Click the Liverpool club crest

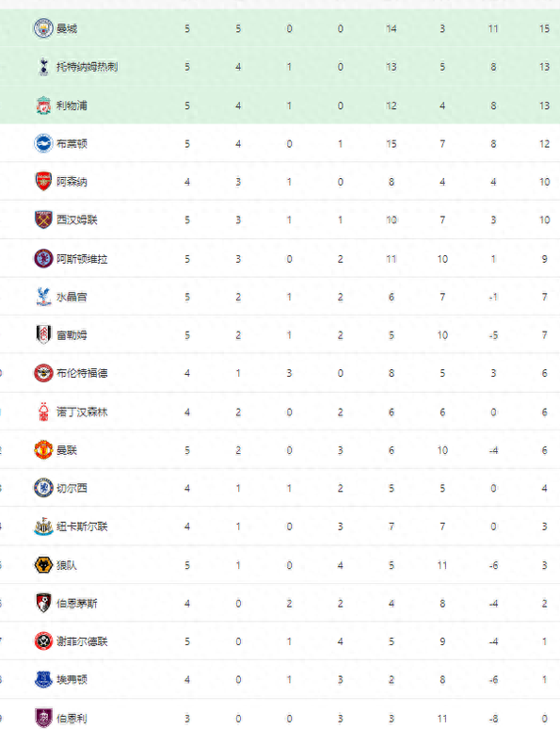point(43,105)
